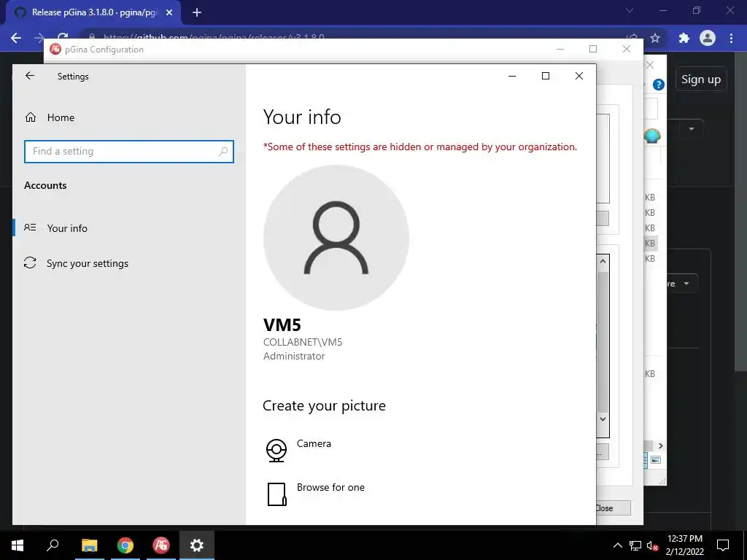Bookmark this page with star icon

655,38
